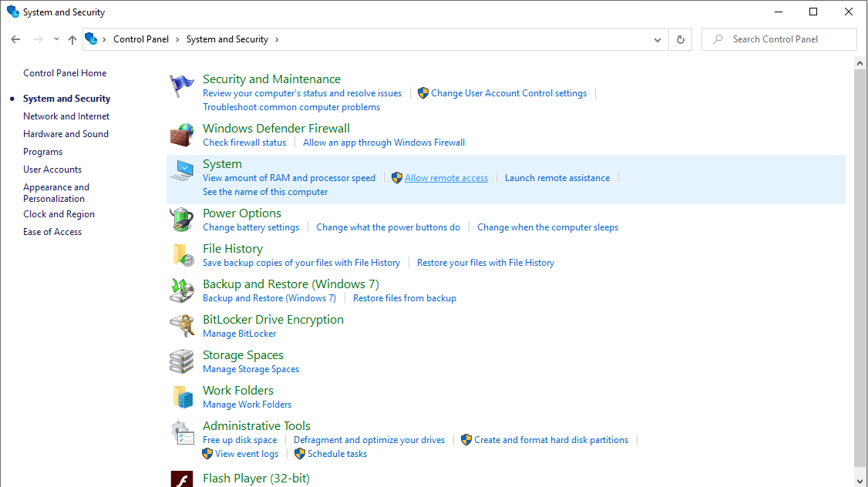Image resolution: width=868 pixels, height=487 pixels.
Task: Open the BitLocker Drive Encryption key icon
Action: [182, 327]
